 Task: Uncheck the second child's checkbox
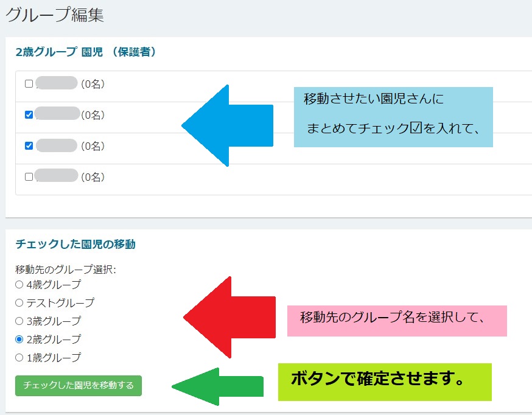(29, 114)
